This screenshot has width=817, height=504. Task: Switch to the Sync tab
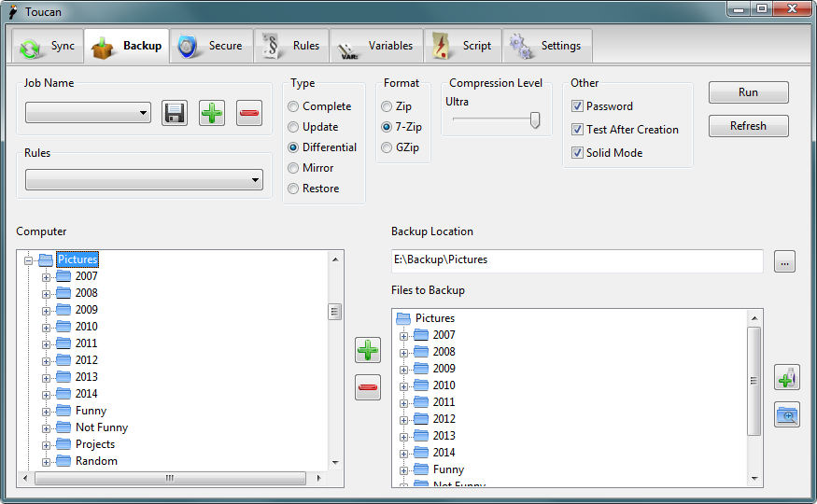tap(49, 46)
